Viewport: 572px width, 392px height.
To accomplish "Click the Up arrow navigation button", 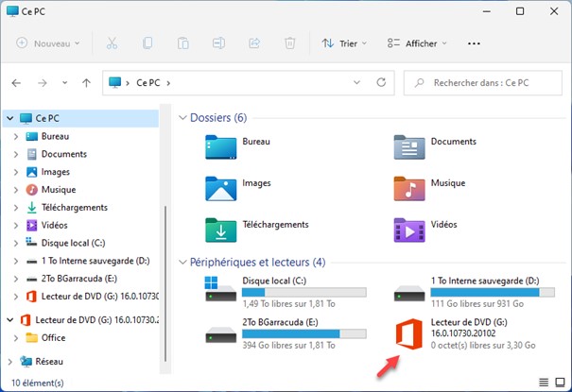I will 86,83.
